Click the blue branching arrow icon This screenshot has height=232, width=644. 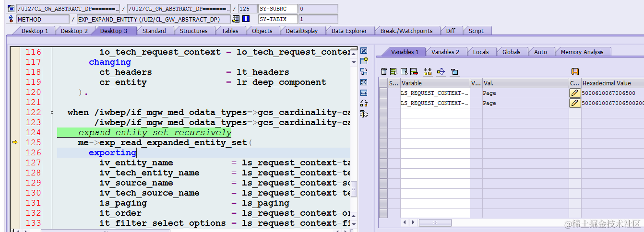[x=441, y=72]
